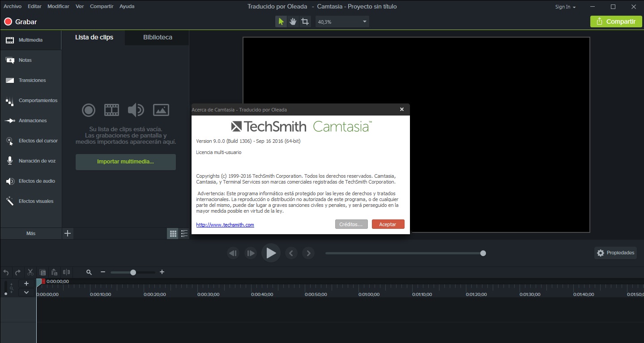Step back one frame in playback
644x343 pixels.
(233, 253)
